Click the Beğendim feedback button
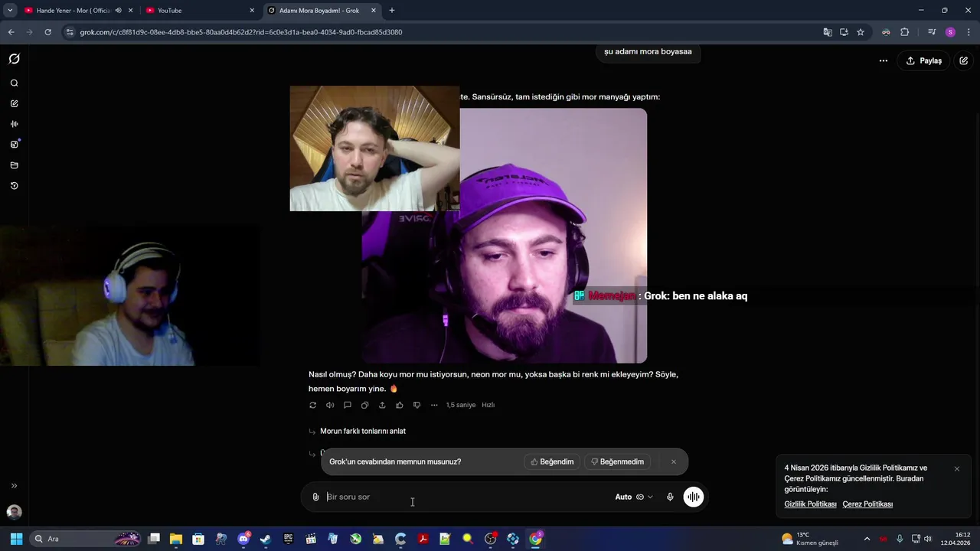Image resolution: width=980 pixels, height=551 pixels. tap(552, 461)
